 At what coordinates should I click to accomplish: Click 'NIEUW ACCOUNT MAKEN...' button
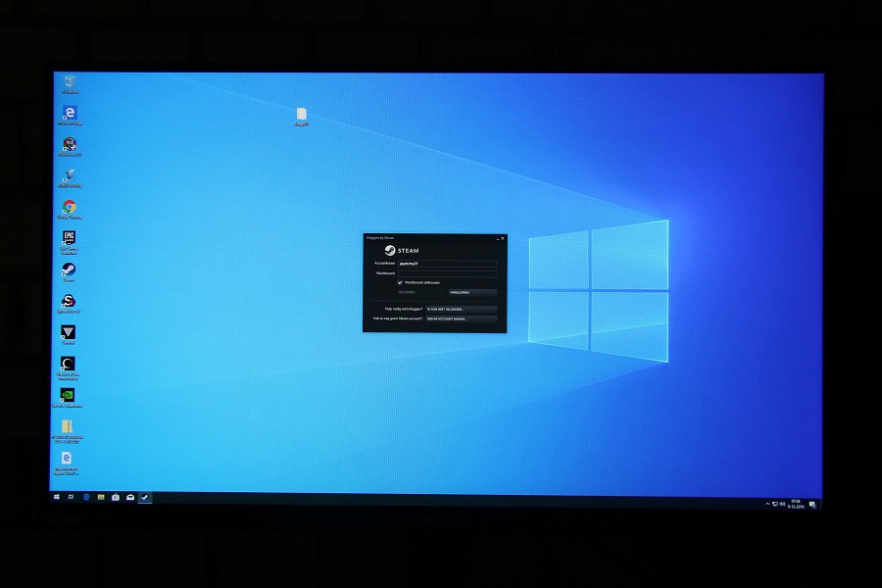coord(461,318)
